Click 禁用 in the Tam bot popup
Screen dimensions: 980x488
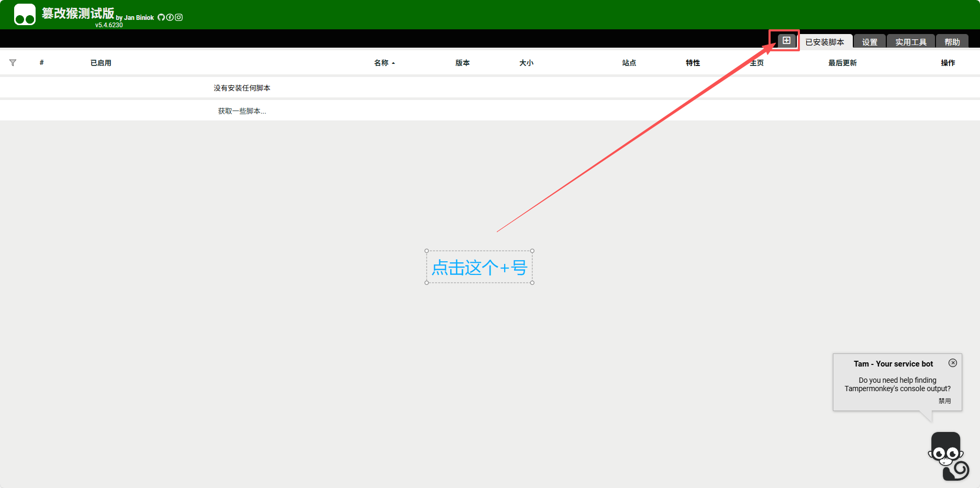tap(944, 401)
